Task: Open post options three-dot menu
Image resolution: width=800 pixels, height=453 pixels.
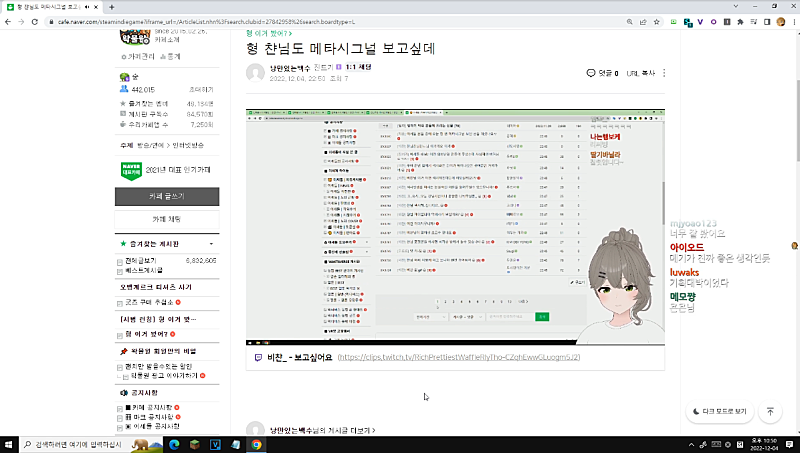Action: (x=664, y=73)
